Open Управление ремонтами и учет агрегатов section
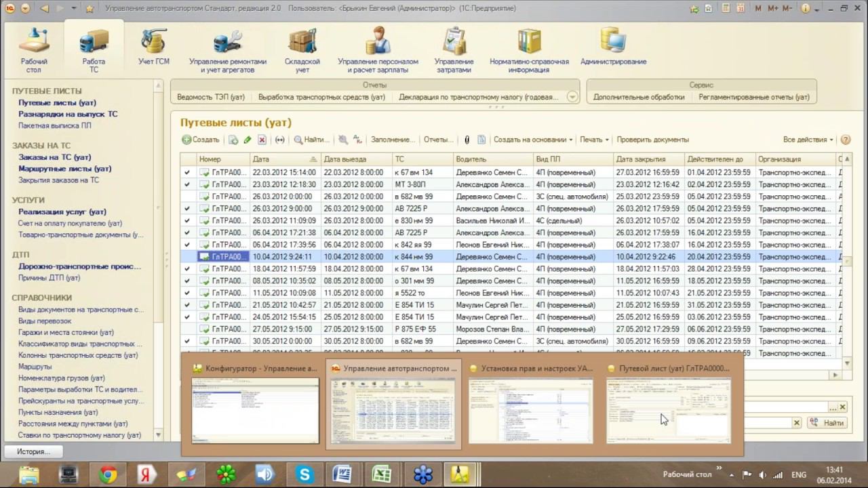Screen dimensions: 868x488 (x=228, y=51)
